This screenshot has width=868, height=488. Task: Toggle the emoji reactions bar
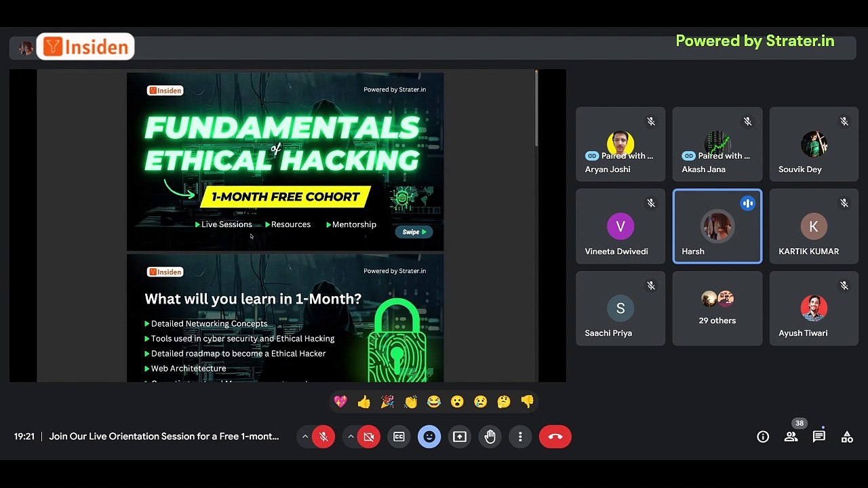tap(429, 437)
